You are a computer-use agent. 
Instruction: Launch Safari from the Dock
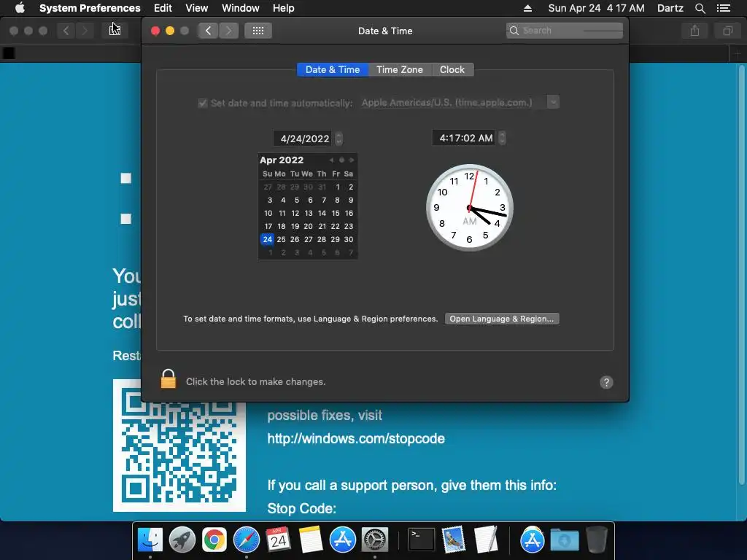(x=247, y=540)
